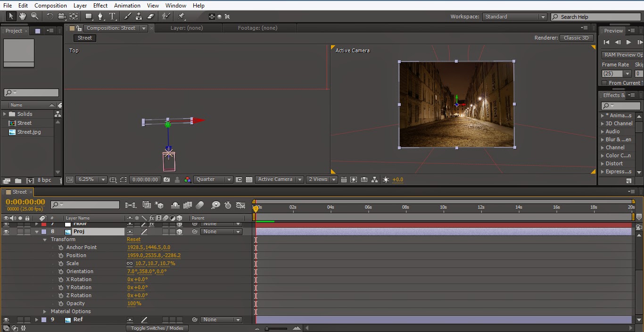The width and height of the screenshot is (644, 332).
Task: Click the Toggle Switches / Modes button
Action: [x=157, y=328]
